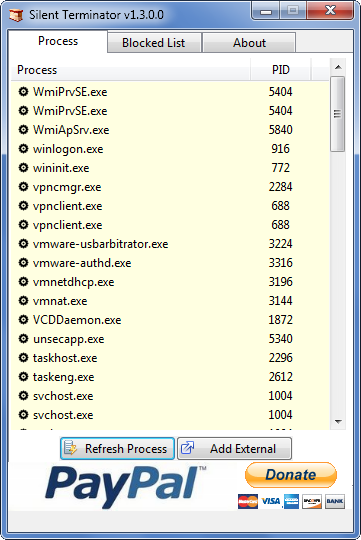361x540 pixels.
Task: Click the gear icon beside unsecapp.exe
Action: [23, 339]
